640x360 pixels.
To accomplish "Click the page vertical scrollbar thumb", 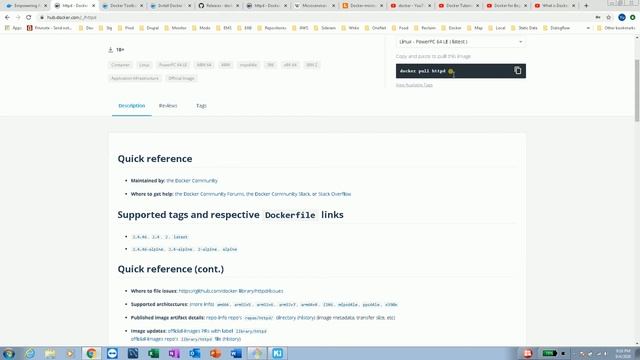I will [637, 90].
